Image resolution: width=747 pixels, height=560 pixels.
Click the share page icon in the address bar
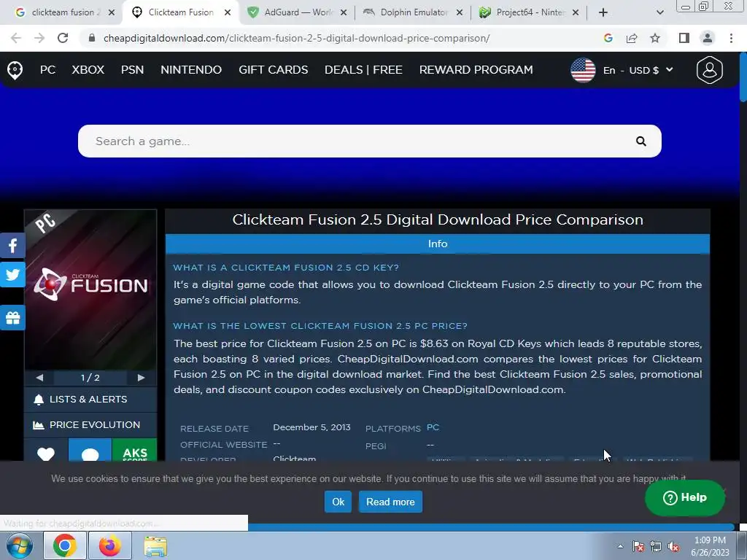(632, 38)
